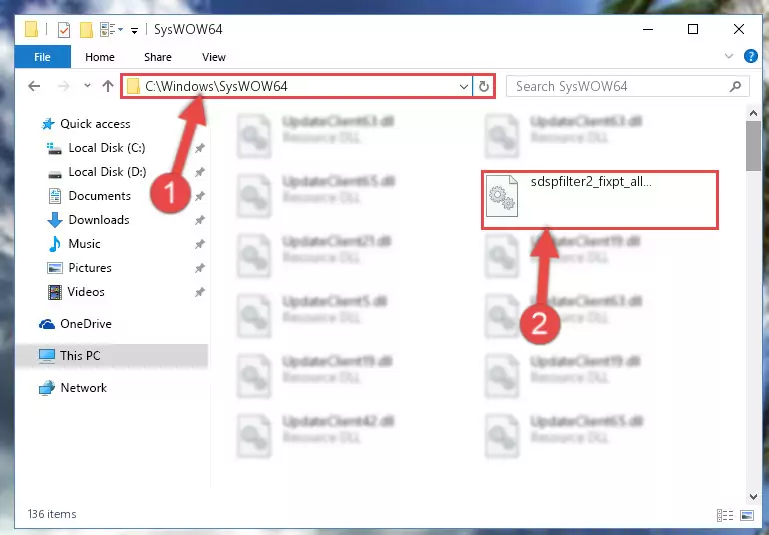Click the New folder quick access icon
The width and height of the screenshot is (769, 535).
[86, 30]
